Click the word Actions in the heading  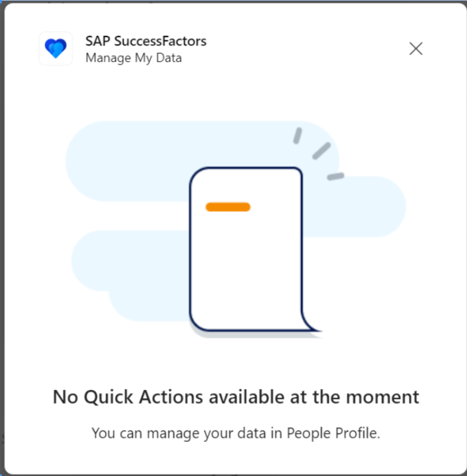(171, 397)
